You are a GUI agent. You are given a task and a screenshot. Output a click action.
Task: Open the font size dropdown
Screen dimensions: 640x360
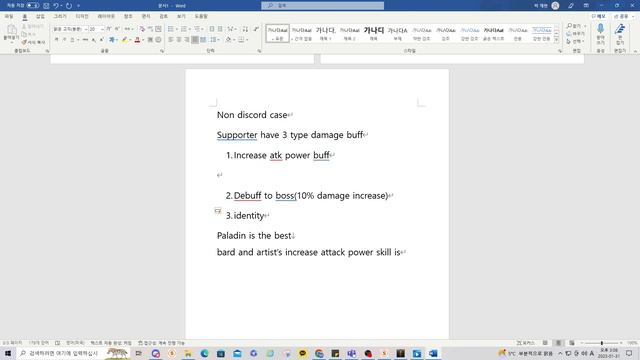[x=102, y=29]
